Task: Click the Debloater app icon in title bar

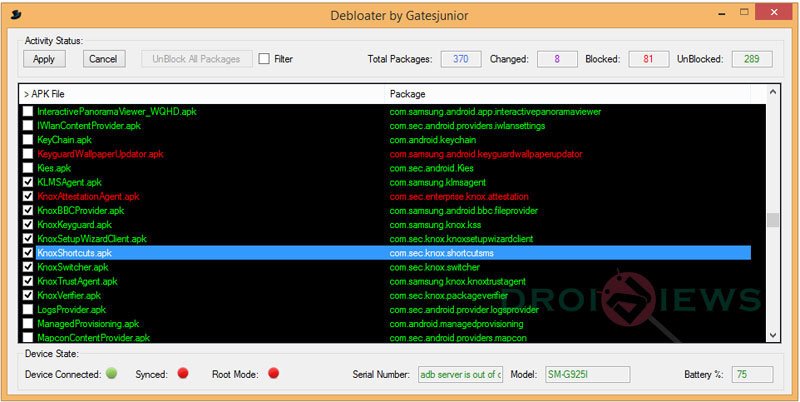Action: coord(16,15)
